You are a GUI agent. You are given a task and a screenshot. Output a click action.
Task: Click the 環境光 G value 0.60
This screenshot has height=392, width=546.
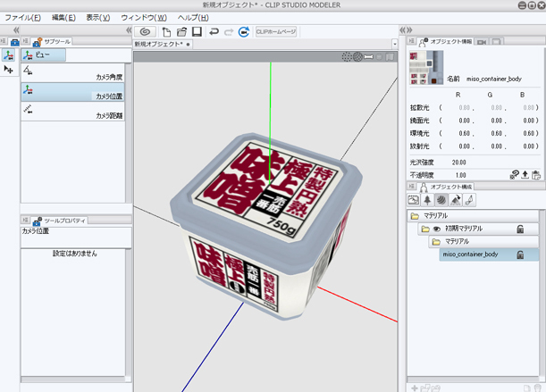pyautogui.click(x=497, y=134)
